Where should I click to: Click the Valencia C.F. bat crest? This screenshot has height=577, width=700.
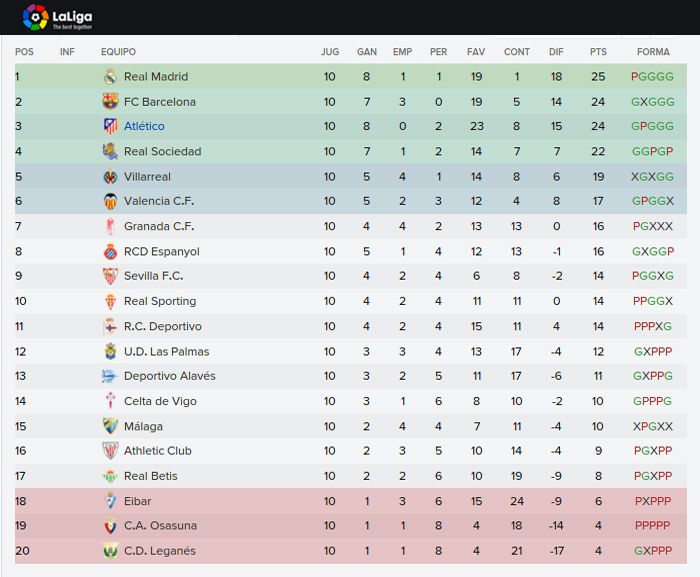pyautogui.click(x=110, y=201)
